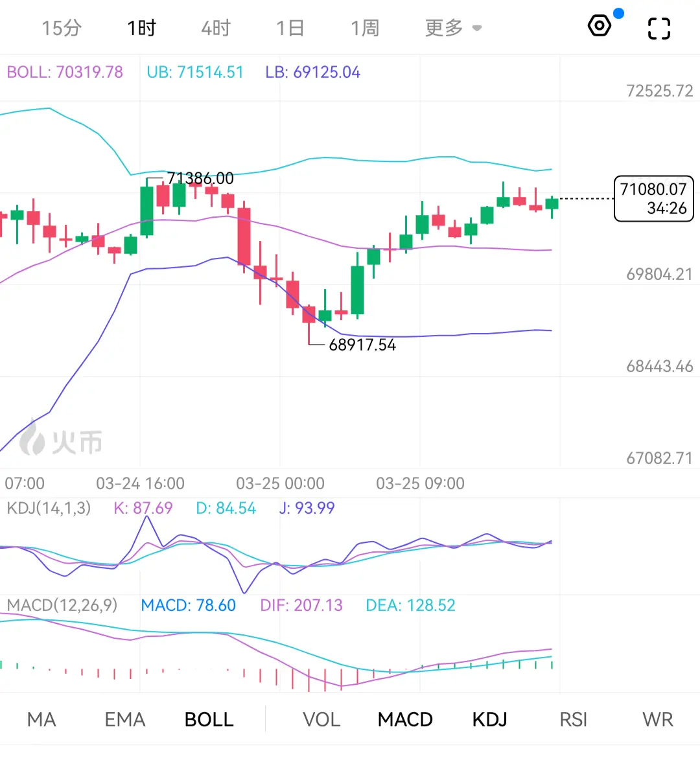Open chart settings hexagon icon
Screen dimensions: 700x758
[x=600, y=26]
